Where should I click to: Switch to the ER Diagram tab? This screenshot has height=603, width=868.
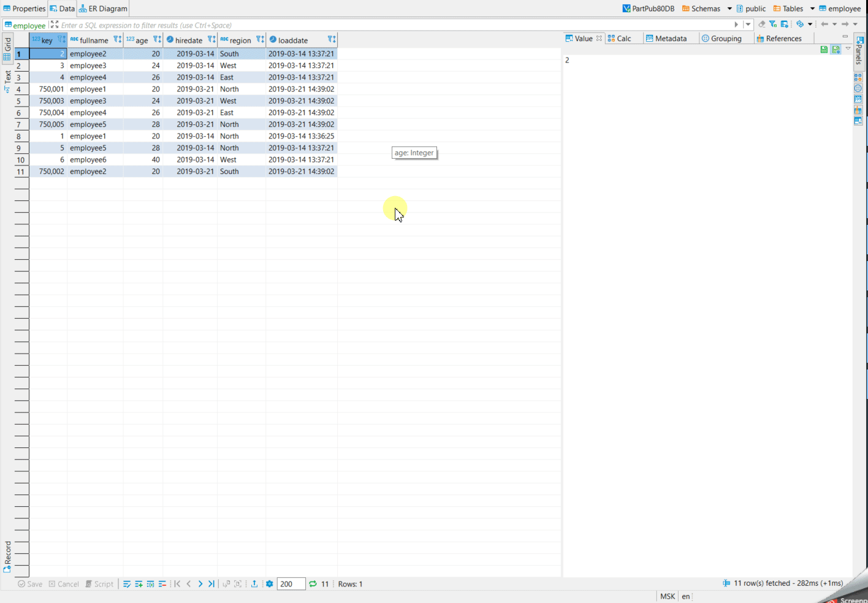(102, 8)
